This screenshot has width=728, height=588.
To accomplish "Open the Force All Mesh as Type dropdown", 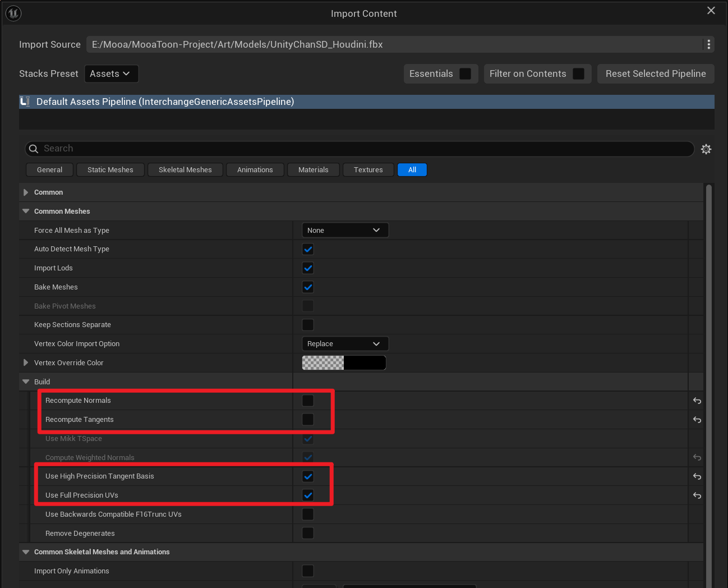I will pyautogui.click(x=344, y=230).
